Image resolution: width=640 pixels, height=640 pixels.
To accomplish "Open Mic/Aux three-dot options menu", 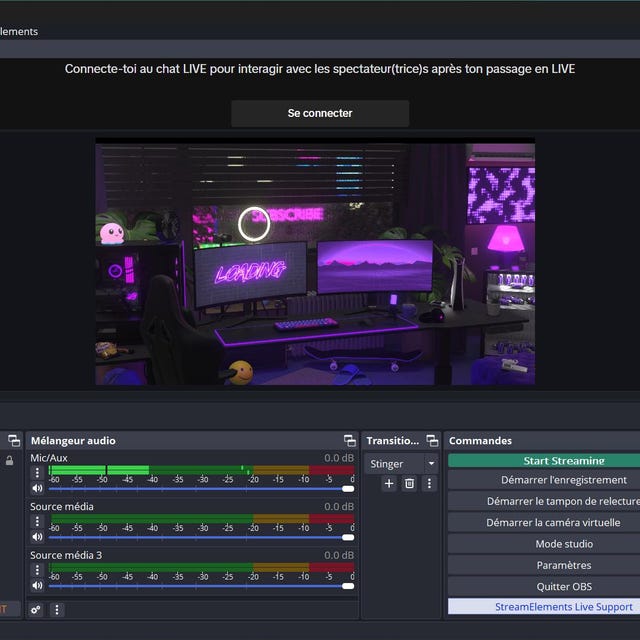I will click(37, 473).
